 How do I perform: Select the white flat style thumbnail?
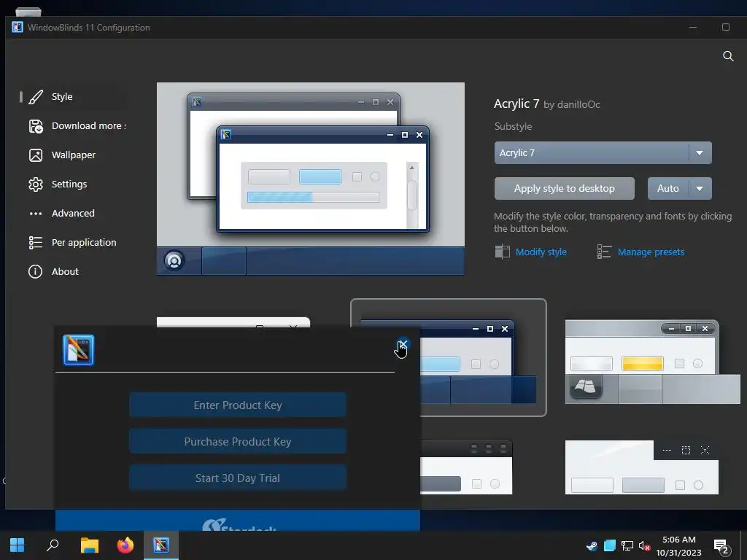(641, 467)
